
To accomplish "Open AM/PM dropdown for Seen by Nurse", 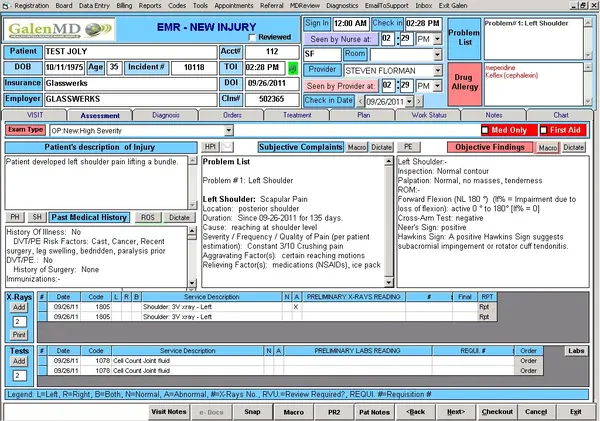I will (x=437, y=39).
